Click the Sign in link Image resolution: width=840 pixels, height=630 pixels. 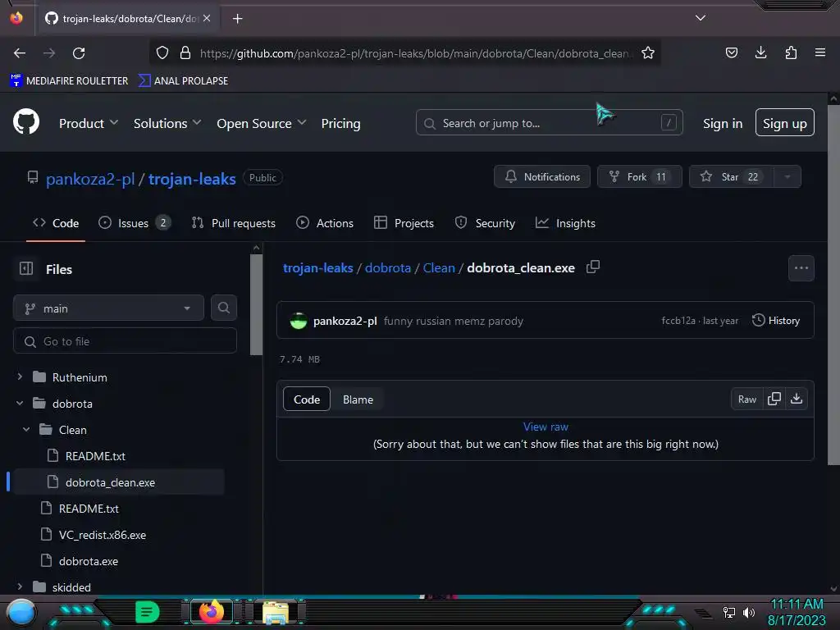[x=723, y=123]
